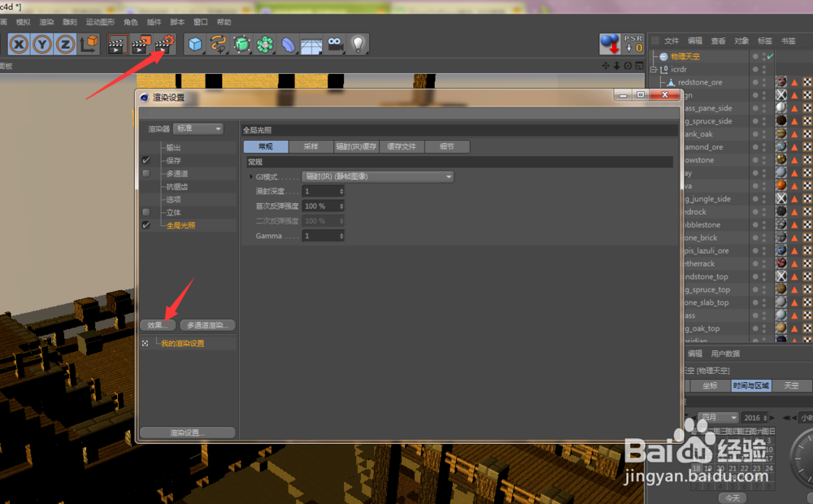Switch to the 辐射(IR)缓存 tab
The height and width of the screenshot is (504, 813).
tap(356, 147)
